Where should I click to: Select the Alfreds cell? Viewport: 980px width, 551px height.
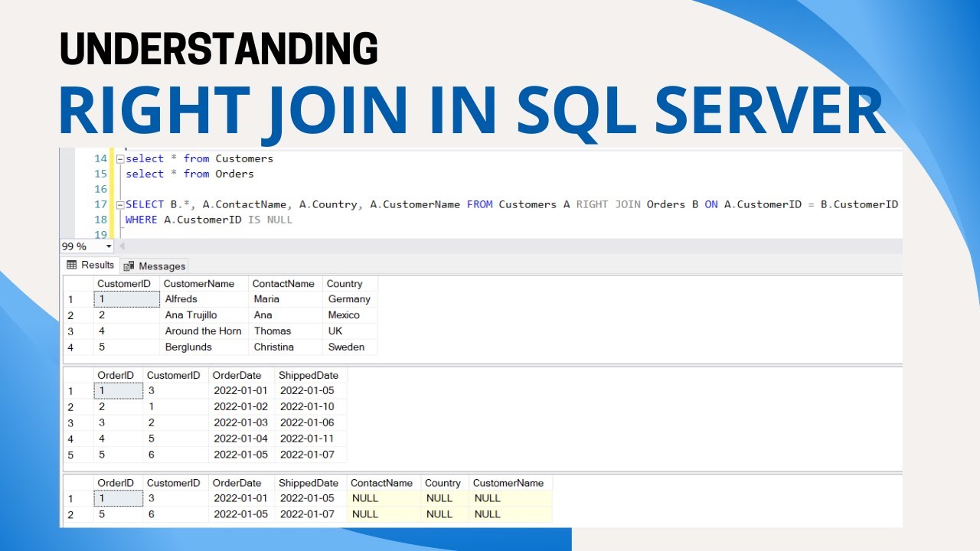(x=204, y=299)
